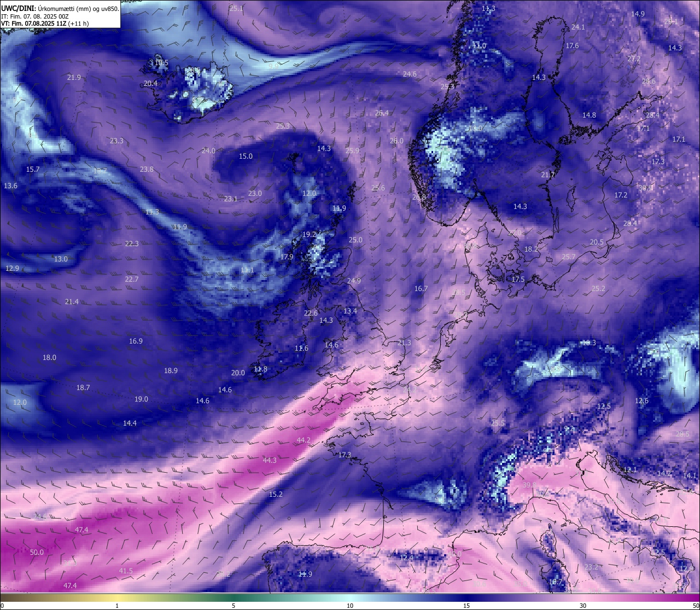Click the 26.4 value label
700x610 pixels.
point(382,113)
